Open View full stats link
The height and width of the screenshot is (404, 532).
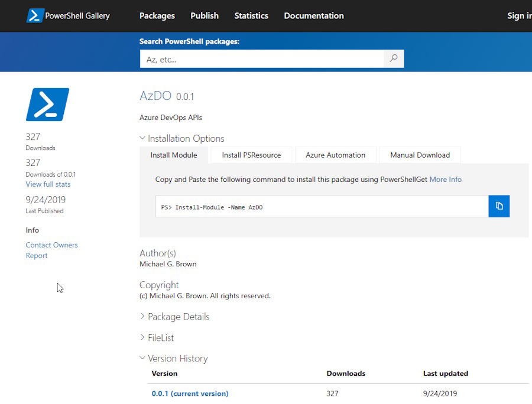[x=48, y=184]
